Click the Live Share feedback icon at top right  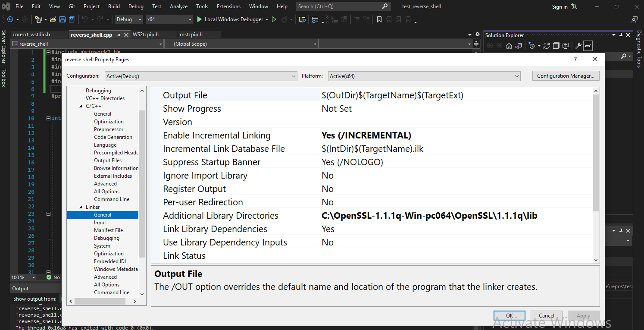click(635, 19)
